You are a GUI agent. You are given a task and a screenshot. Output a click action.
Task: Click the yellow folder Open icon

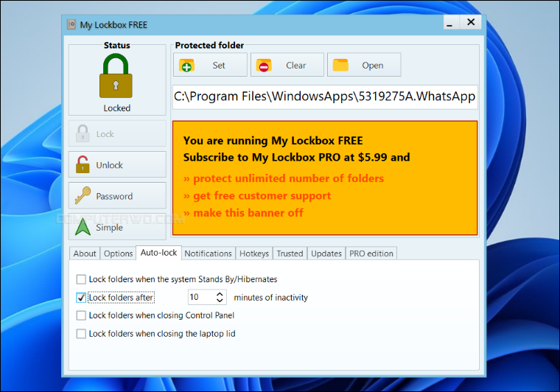coord(340,66)
